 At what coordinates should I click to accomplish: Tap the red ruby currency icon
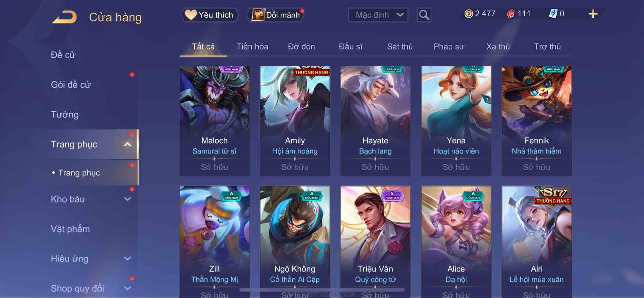pos(511,14)
